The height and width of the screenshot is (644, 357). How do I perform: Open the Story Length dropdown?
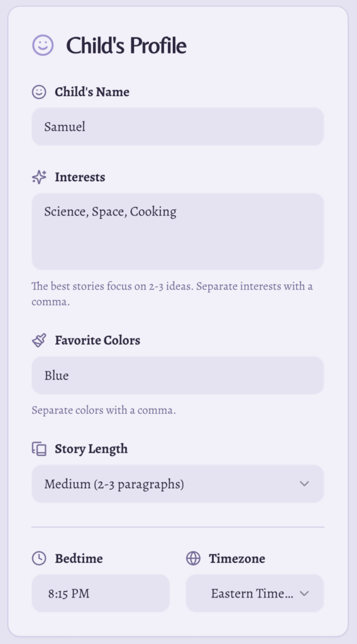tap(178, 484)
